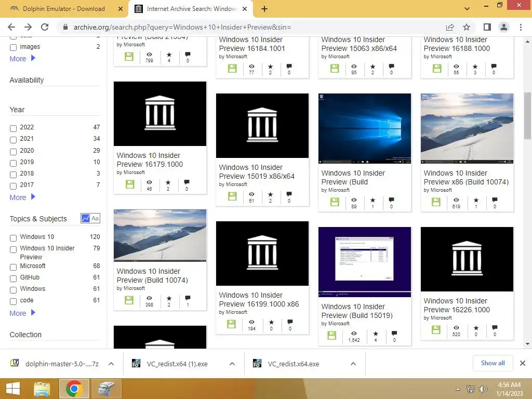
Task: Open Windows 10 Insider Preview (Build 15019) result
Action: (357, 311)
